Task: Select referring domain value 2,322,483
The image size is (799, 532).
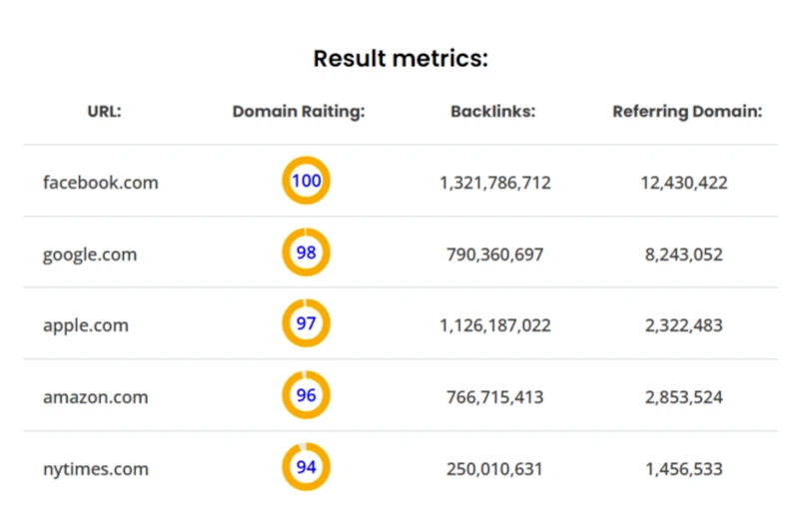Action: (684, 325)
